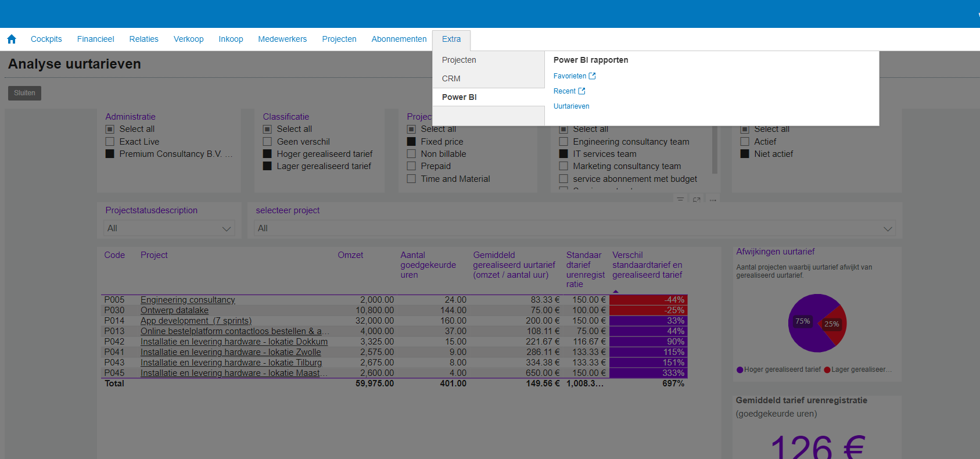Image resolution: width=980 pixels, height=459 pixels.
Task: Open the Medewerkers menu
Action: point(282,39)
